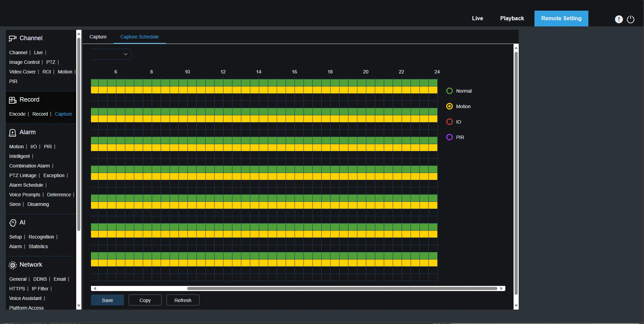Open the Channel section camera icon
644x324 pixels.
pos(12,38)
